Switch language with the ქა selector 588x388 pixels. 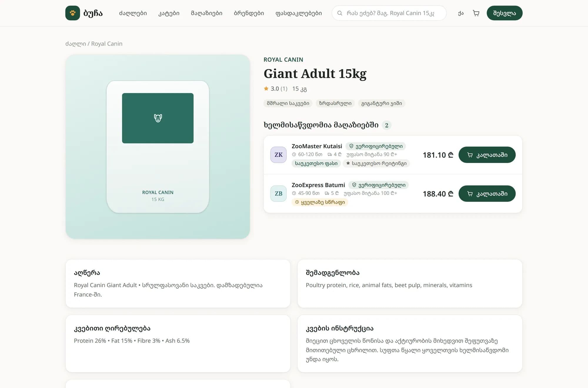tap(461, 13)
